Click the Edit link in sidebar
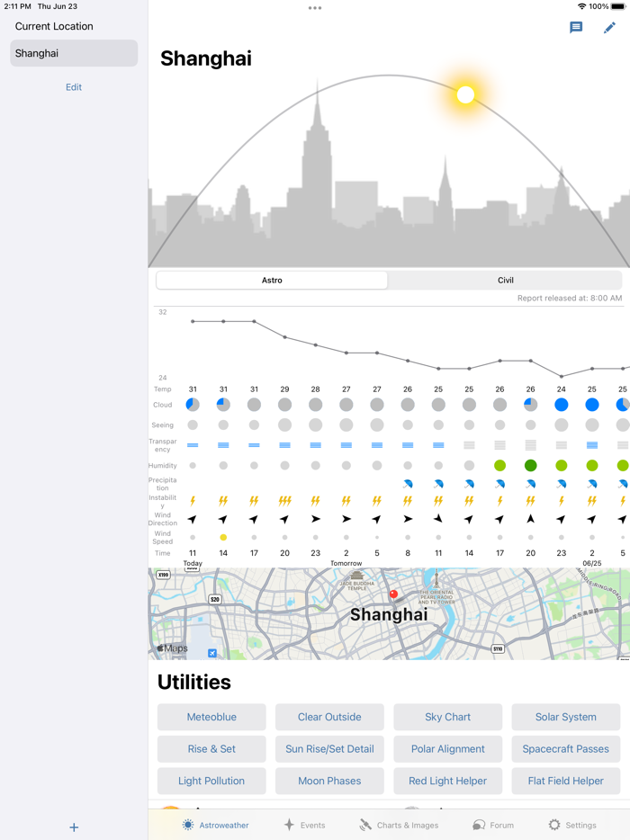 point(74,86)
